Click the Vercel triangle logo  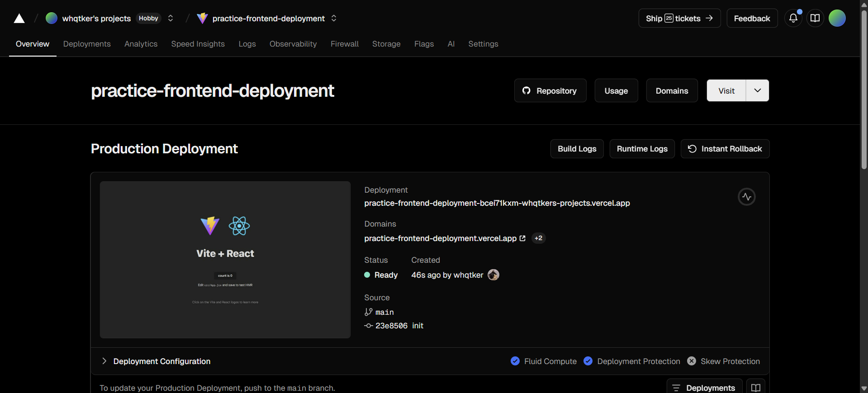[19, 19]
